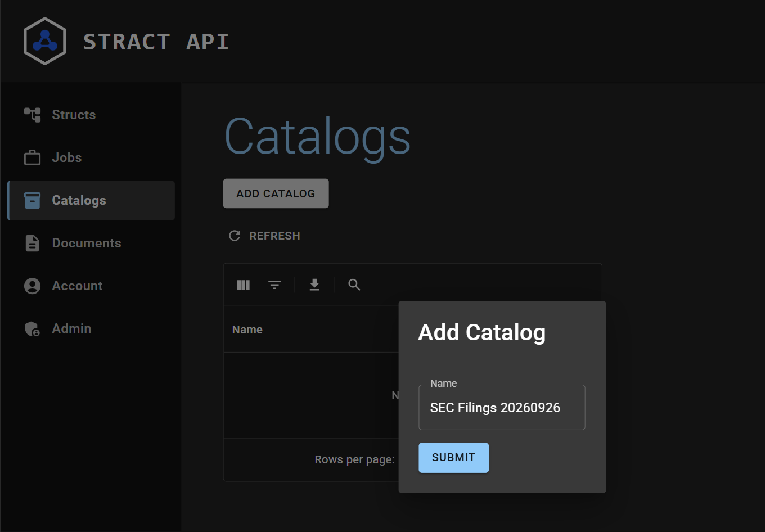The image size is (765, 532).
Task: Click the table export download icon
Action: point(314,285)
